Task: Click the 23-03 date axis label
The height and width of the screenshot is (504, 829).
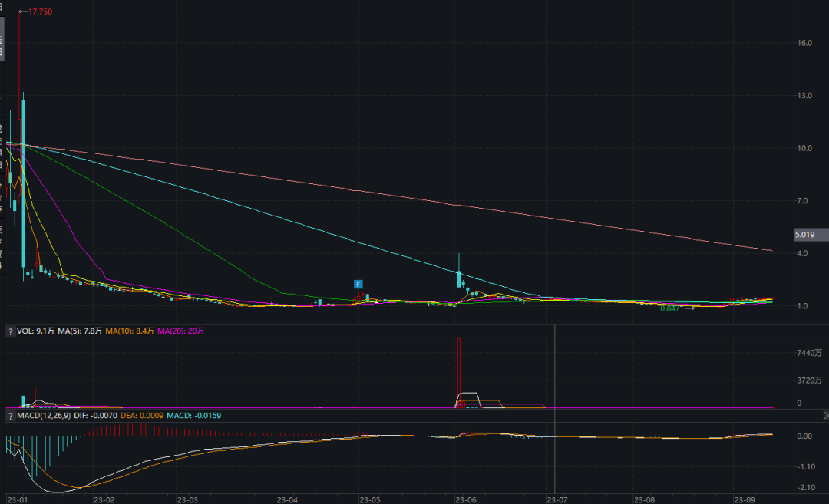Action: [x=187, y=499]
